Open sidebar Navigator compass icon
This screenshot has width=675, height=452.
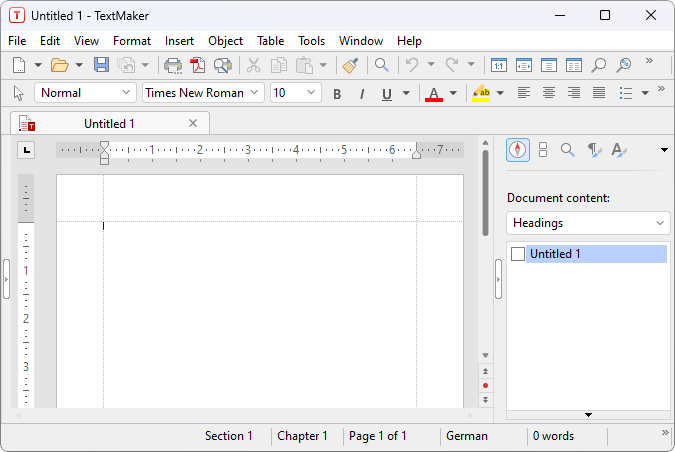coord(517,150)
